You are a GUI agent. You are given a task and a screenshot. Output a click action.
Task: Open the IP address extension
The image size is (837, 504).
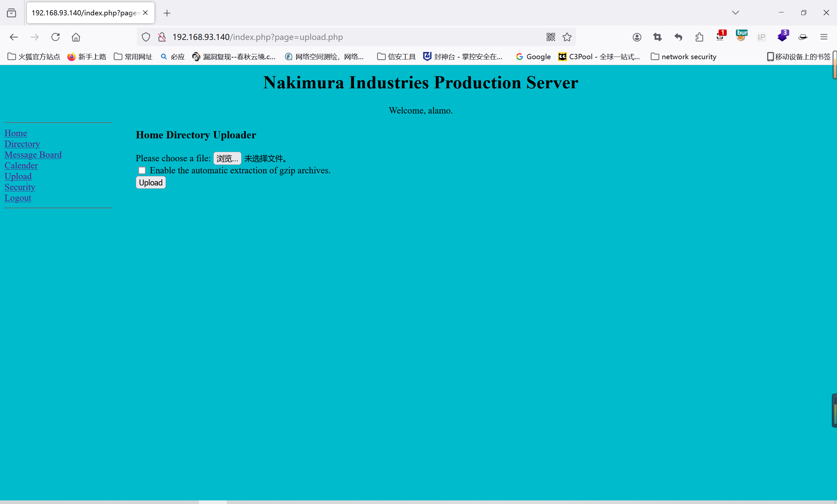tap(761, 37)
